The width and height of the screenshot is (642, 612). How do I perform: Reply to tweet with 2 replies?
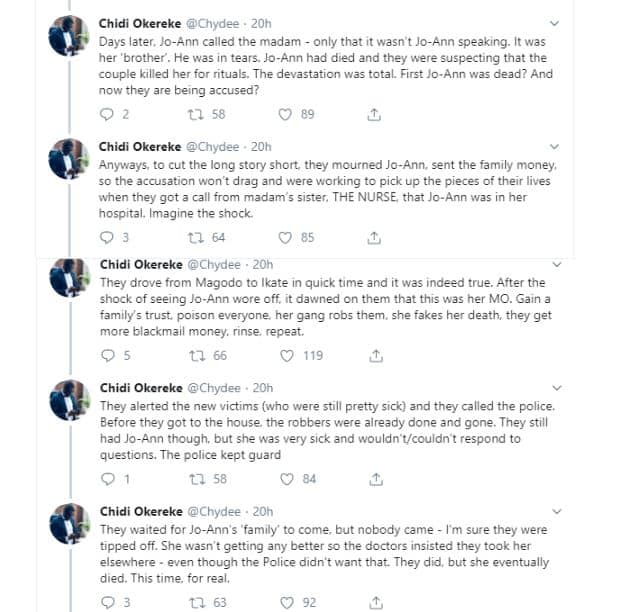coord(108,115)
